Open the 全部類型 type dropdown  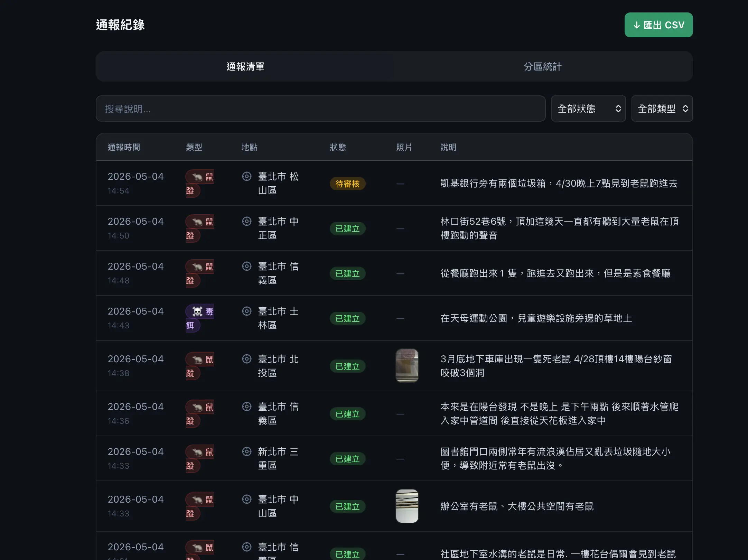click(662, 109)
